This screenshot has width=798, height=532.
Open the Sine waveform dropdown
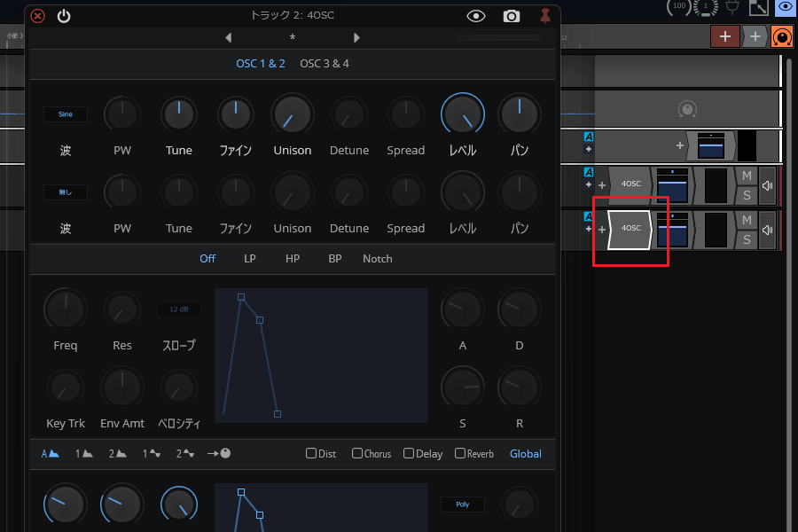click(66, 114)
